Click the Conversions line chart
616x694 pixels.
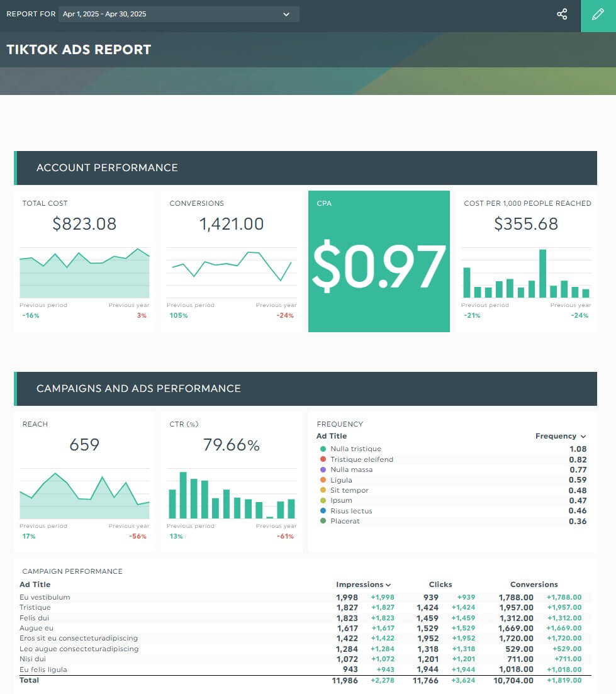point(232,272)
